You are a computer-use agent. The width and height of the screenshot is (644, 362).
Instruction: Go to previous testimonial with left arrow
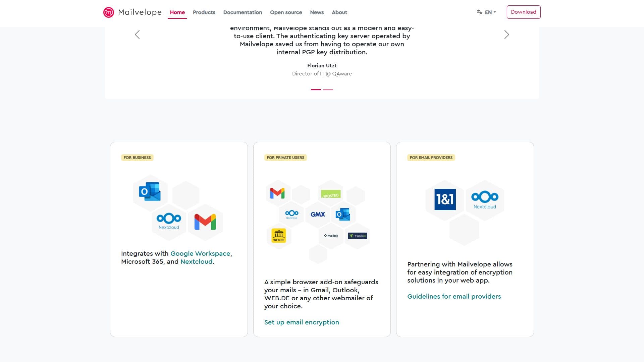(x=137, y=35)
